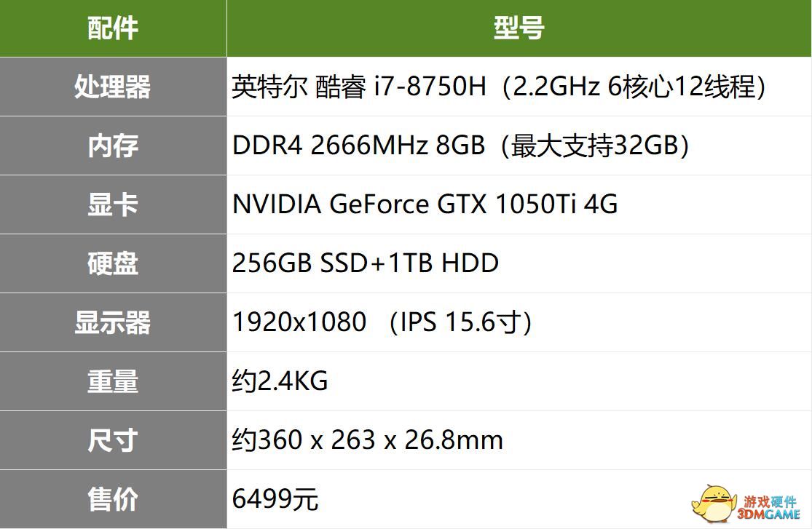Screen dimensions: 812x529
Task: Click the 售价 row label
Action: click(x=113, y=499)
